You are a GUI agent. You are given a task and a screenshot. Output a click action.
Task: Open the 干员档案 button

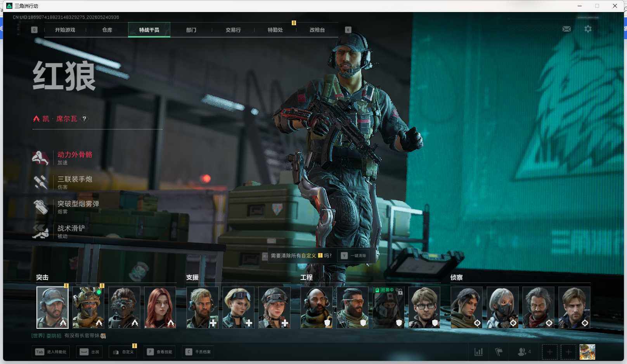pos(198,352)
